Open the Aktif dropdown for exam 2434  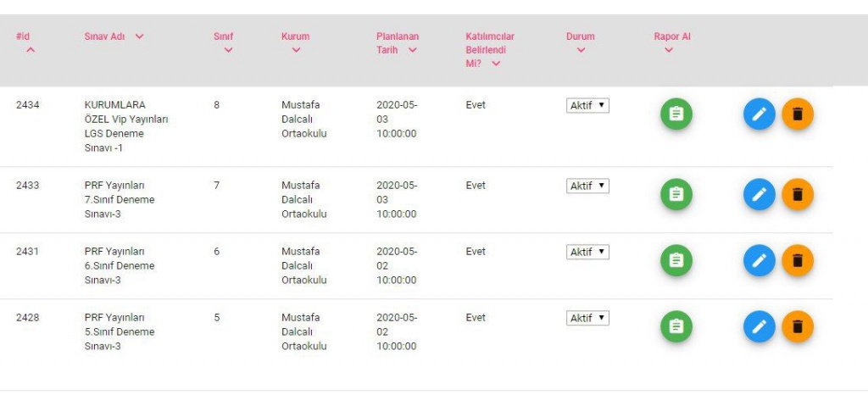tap(587, 105)
